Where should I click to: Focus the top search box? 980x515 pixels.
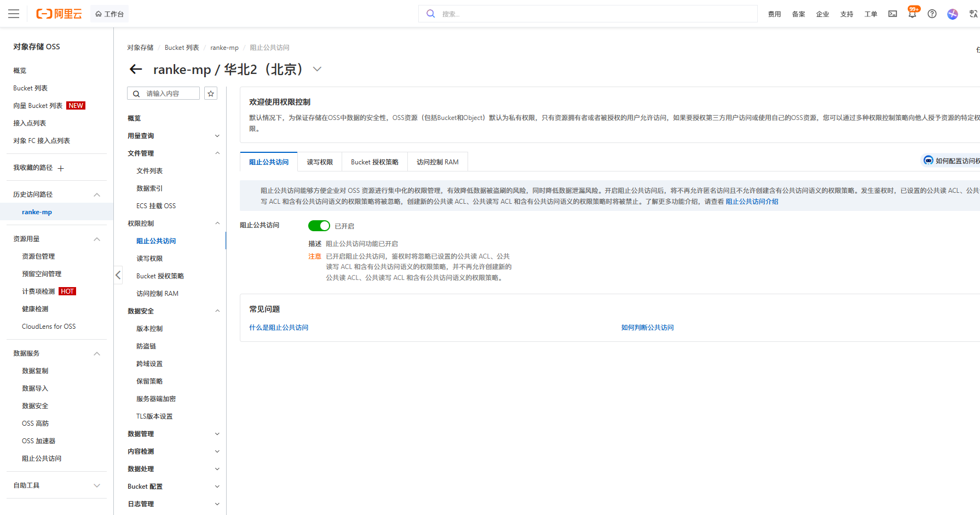pos(588,14)
